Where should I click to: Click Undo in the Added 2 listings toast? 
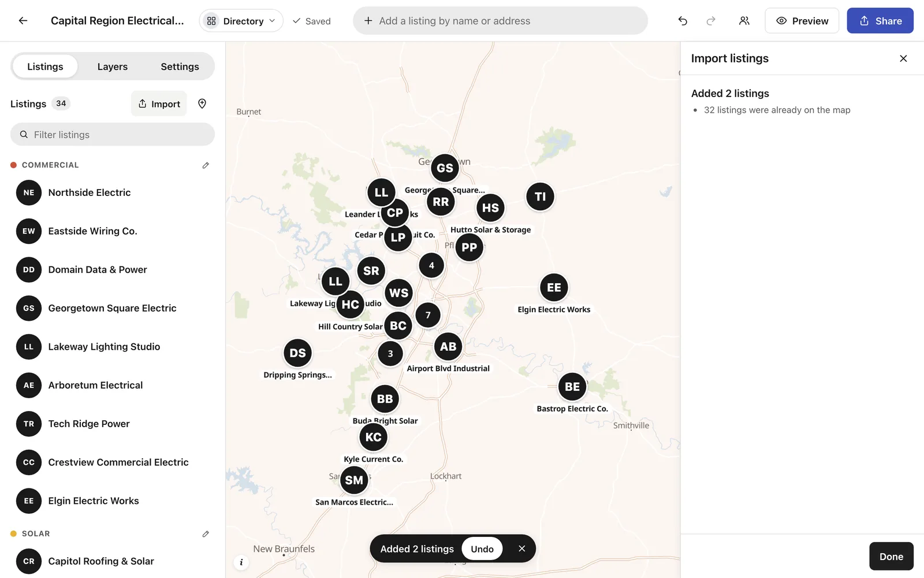482,549
